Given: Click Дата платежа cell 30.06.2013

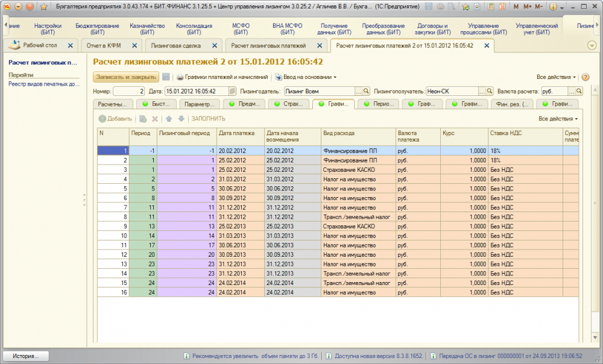Looking at the screenshot, I should pos(241,245).
